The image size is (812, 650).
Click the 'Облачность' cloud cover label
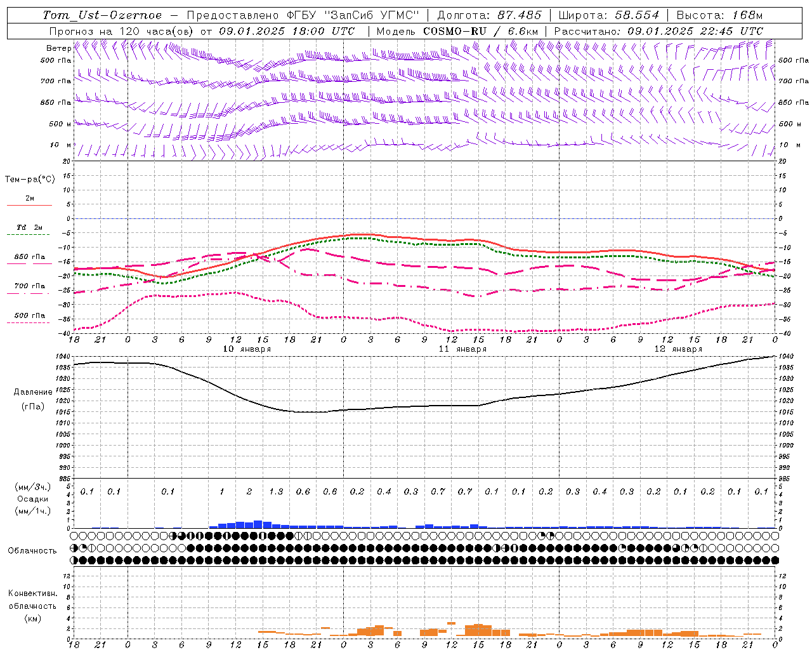tap(32, 551)
